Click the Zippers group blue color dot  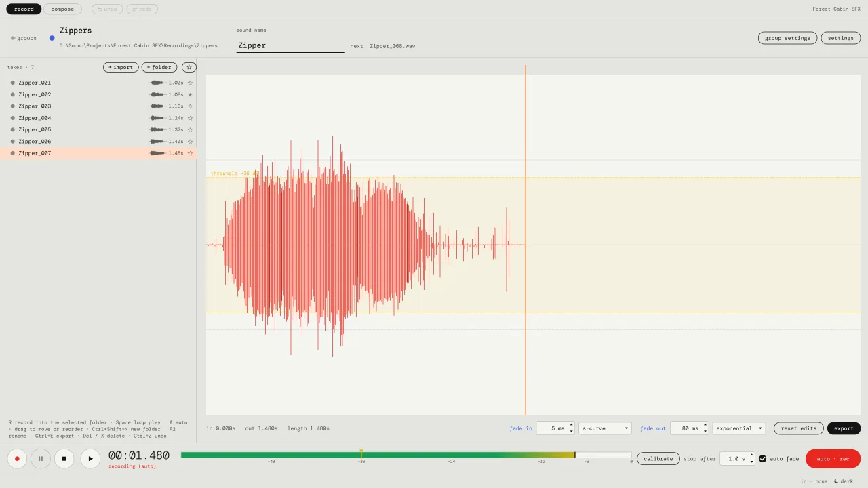[x=52, y=38]
